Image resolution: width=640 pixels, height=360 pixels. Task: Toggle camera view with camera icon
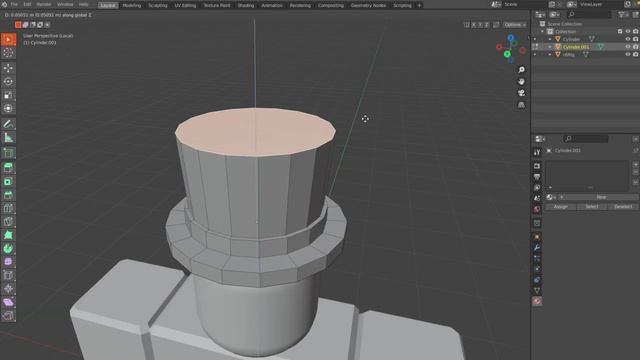click(x=521, y=93)
